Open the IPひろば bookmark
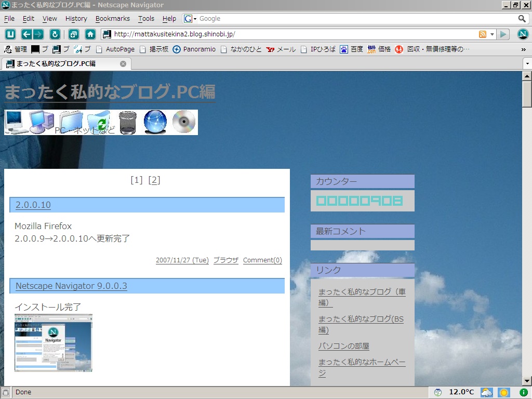The image size is (532, 399). [318, 49]
